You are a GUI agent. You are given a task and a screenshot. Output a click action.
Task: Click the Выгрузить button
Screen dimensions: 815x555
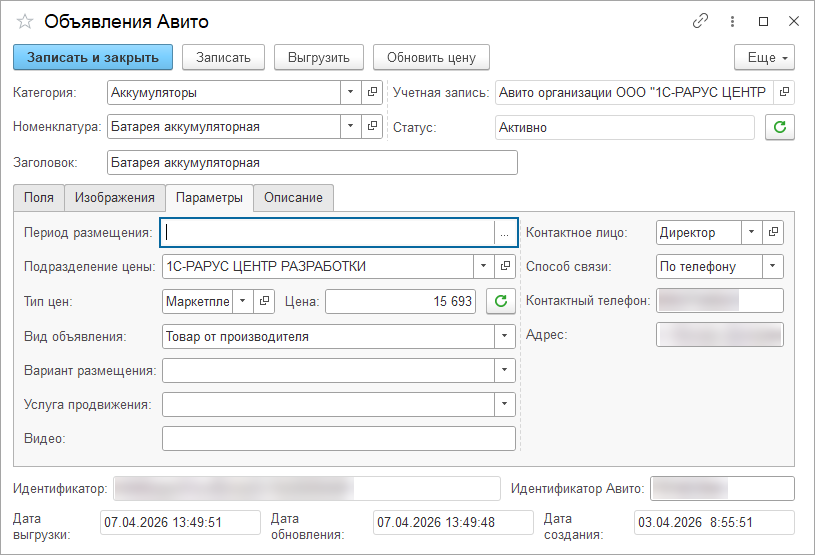[319, 57]
